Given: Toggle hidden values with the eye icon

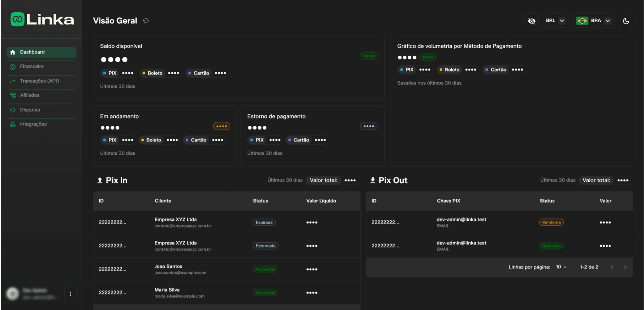Looking at the screenshot, I should coord(532,21).
